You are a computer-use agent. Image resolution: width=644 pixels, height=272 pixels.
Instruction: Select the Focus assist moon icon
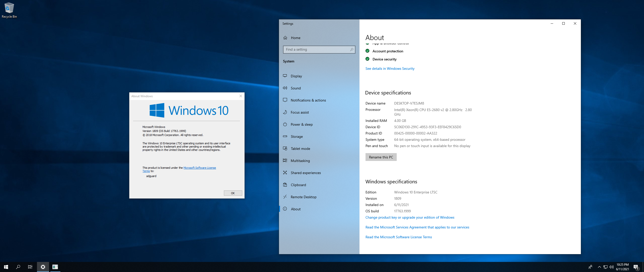point(285,112)
